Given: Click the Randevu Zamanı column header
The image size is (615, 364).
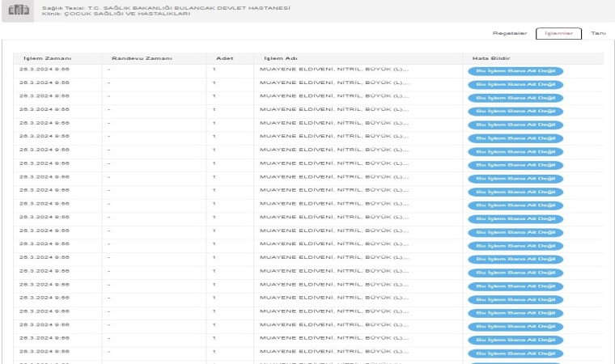Looking at the screenshot, I should 132,58.
